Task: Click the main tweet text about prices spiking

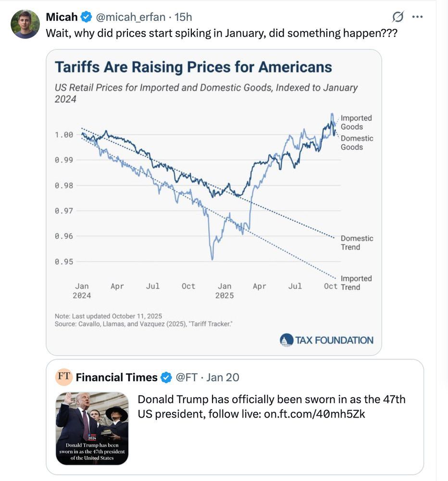Action: pos(221,34)
